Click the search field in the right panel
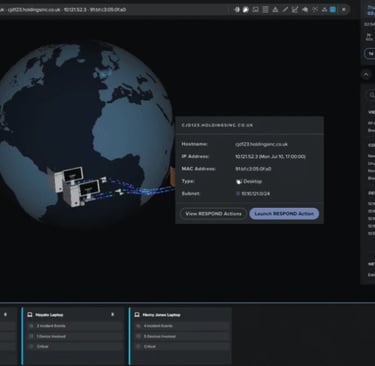 pyautogui.click(x=371, y=95)
